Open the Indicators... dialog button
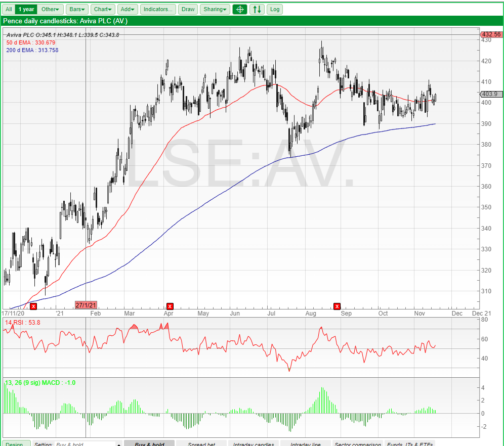The width and height of the screenshot is (504, 446). [x=158, y=9]
